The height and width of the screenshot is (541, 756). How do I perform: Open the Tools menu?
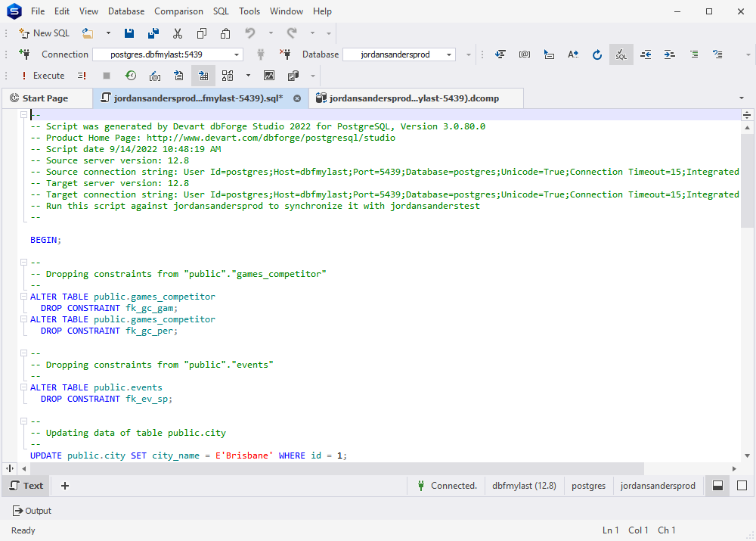[249, 11]
